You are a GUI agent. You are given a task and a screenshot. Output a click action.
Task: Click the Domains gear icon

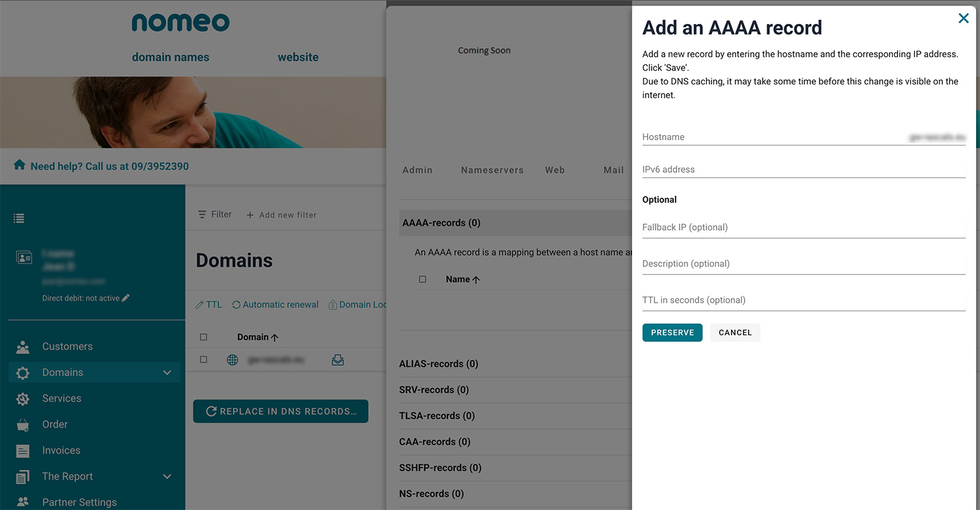pyautogui.click(x=23, y=373)
